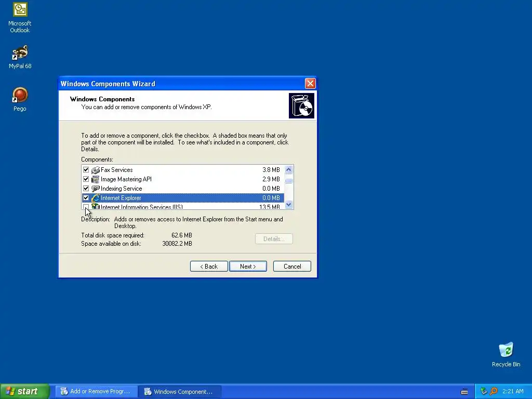Click the magnifier tray icon
Image resolution: width=532 pixels, height=399 pixels.
pos(494,391)
